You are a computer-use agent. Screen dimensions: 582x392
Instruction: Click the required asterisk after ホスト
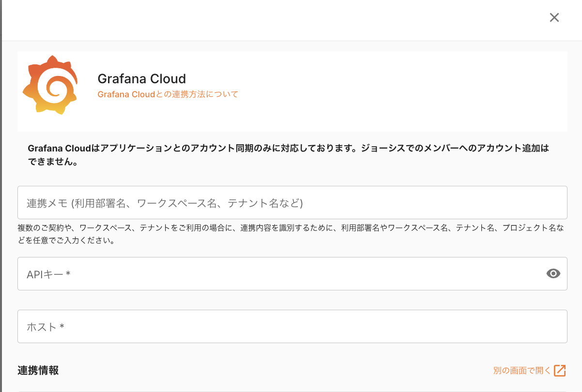pyautogui.click(x=62, y=327)
